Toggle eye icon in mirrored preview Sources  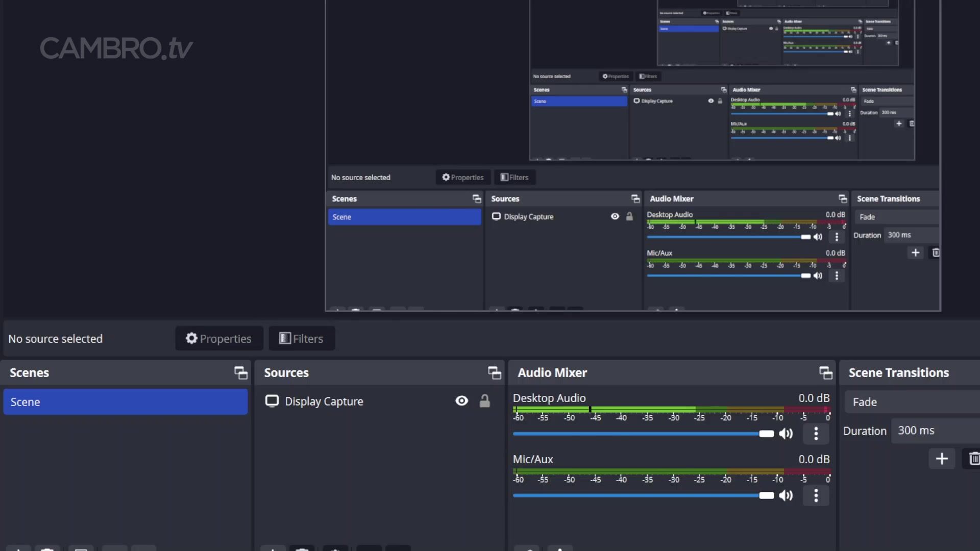pyautogui.click(x=615, y=216)
